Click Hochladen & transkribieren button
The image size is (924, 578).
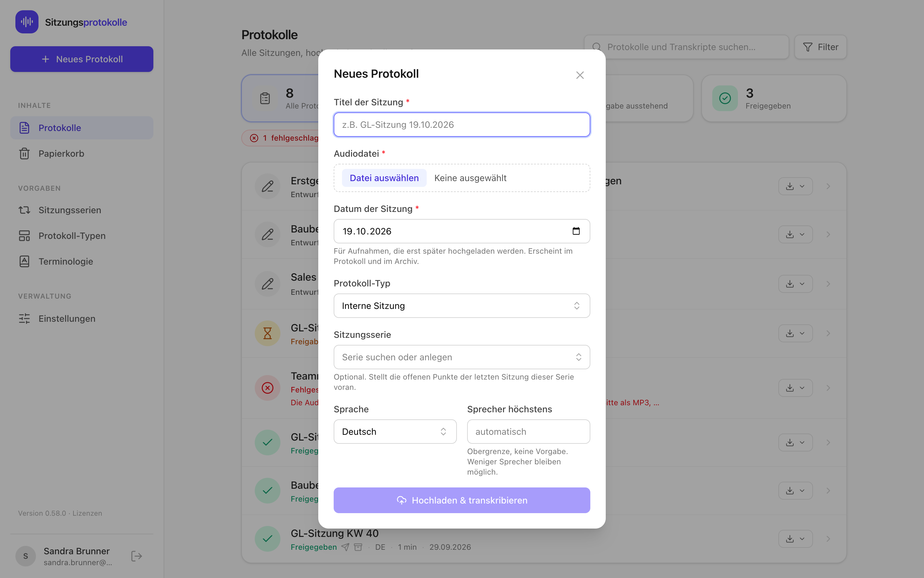tap(462, 500)
